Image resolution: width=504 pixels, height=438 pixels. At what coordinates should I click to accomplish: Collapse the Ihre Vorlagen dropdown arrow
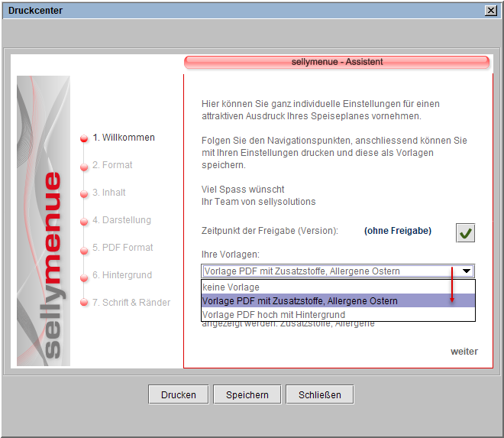point(466,271)
